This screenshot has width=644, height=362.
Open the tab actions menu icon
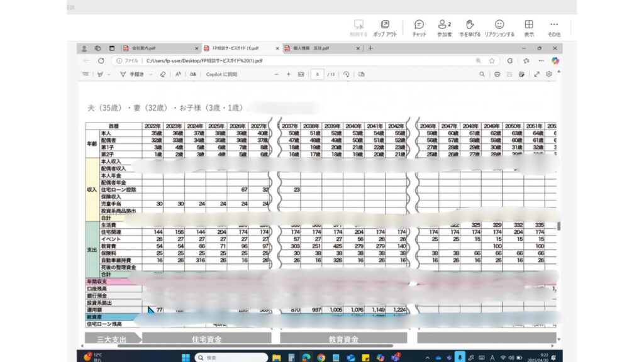112,48
